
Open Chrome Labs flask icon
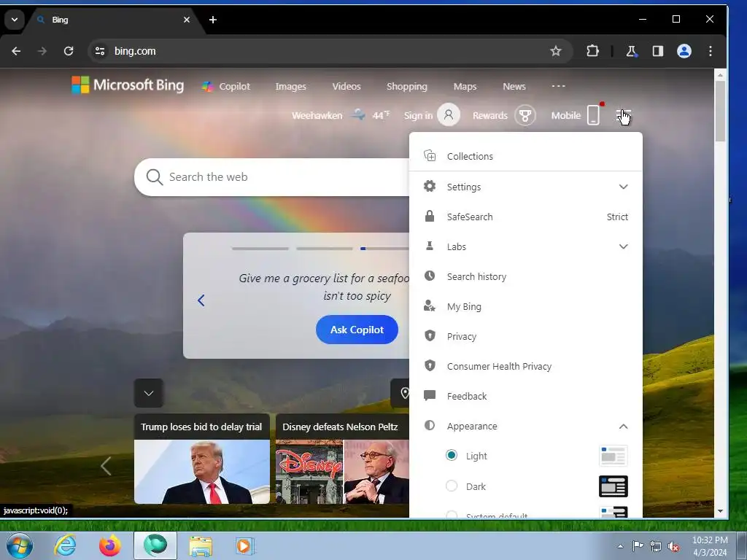click(x=631, y=51)
